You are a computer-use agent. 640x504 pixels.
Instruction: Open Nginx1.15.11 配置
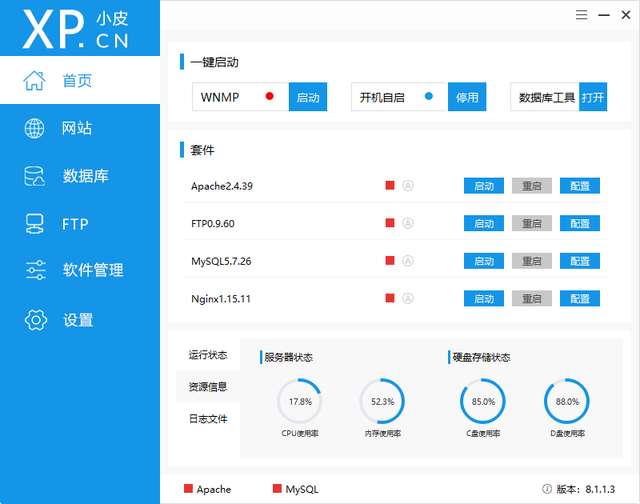pyautogui.click(x=580, y=298)
